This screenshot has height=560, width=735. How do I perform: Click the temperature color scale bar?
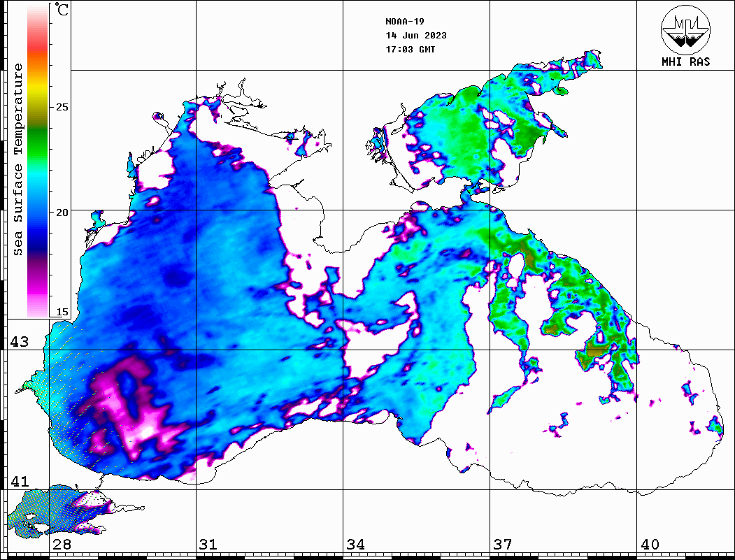38,161
